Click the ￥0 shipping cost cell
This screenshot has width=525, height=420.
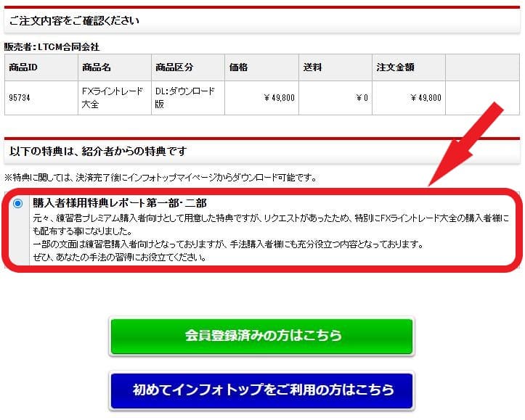(x=335, y=98)
